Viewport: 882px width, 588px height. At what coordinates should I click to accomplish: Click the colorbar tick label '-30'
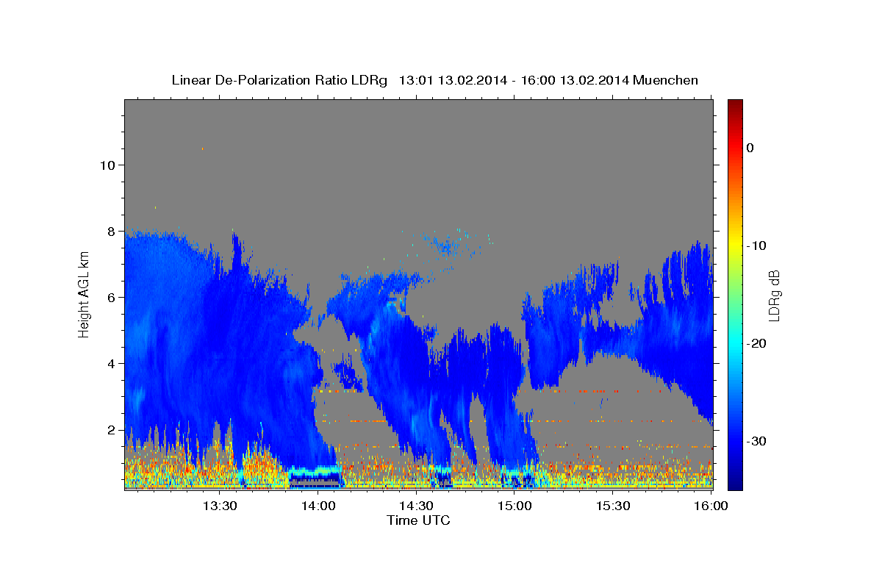757,441
